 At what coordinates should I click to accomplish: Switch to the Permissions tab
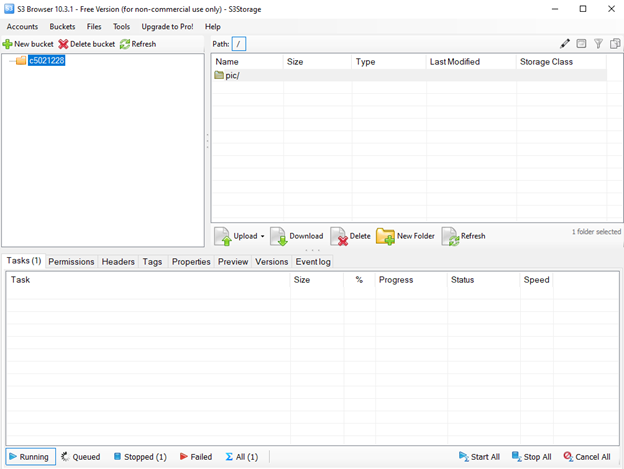pyautogui.click(x=71, y=262)
